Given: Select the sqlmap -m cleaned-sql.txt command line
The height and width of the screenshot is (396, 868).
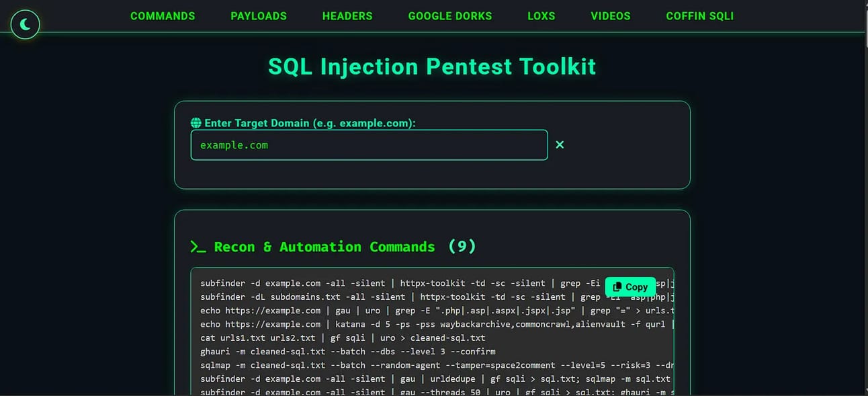Looking at the screenshot, I should click(x=437, y=365).
